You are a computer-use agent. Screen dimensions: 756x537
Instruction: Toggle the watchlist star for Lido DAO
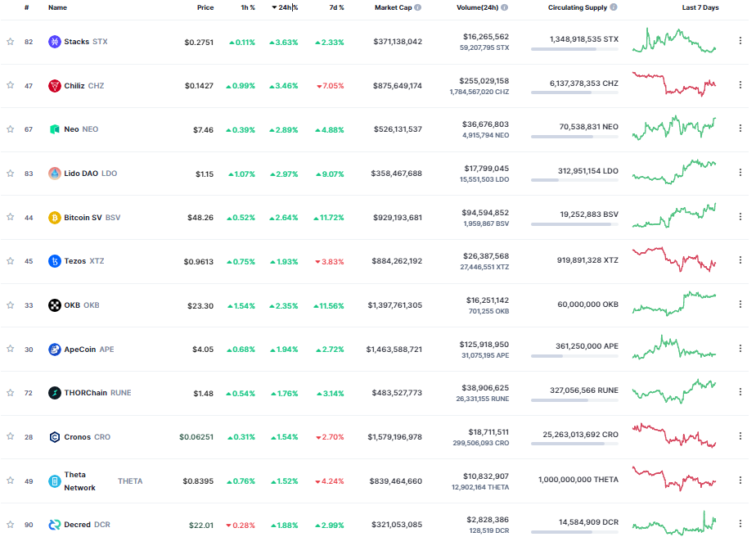[x=10, y=174]
